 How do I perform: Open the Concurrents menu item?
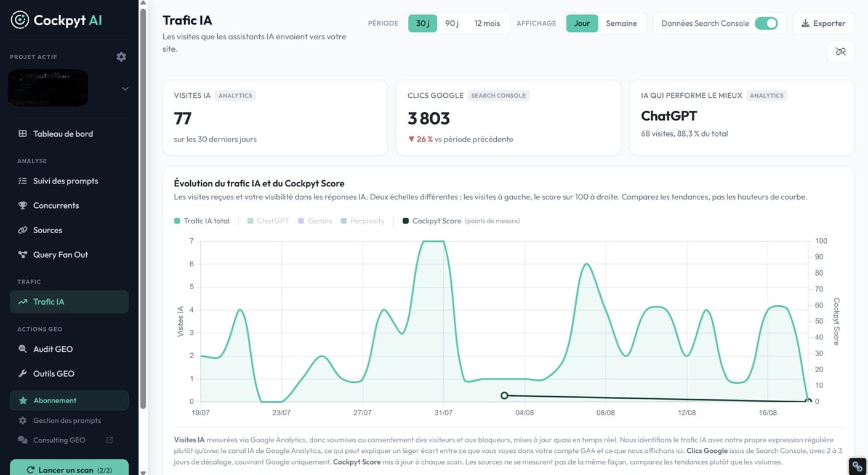click(x=69, y=206)
